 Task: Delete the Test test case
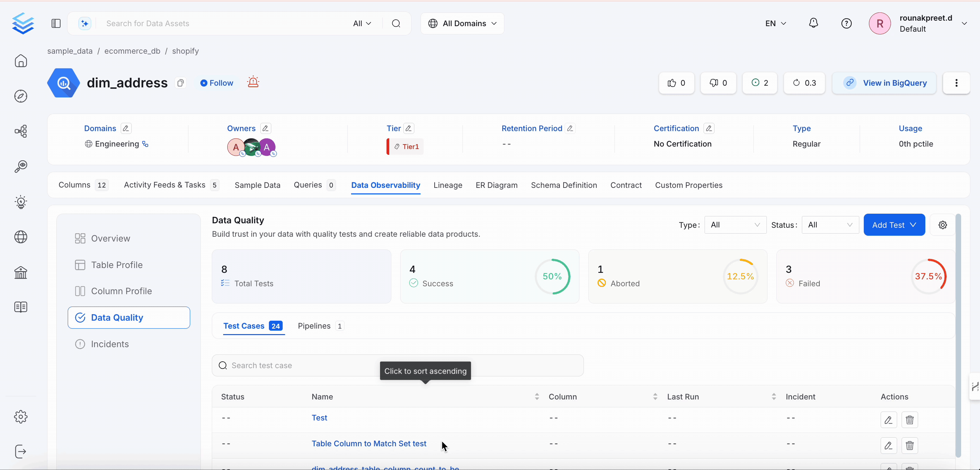point(910,420)
